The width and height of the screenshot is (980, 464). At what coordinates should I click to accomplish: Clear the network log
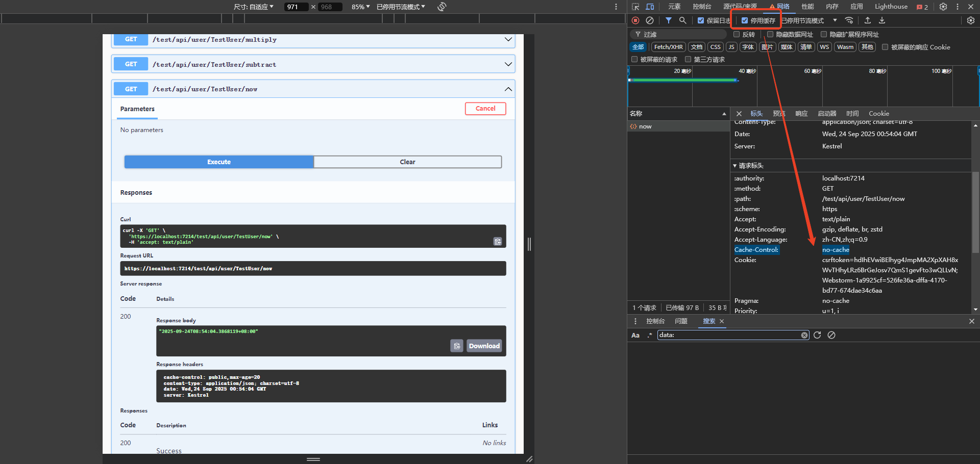click(x=650, y=20)
